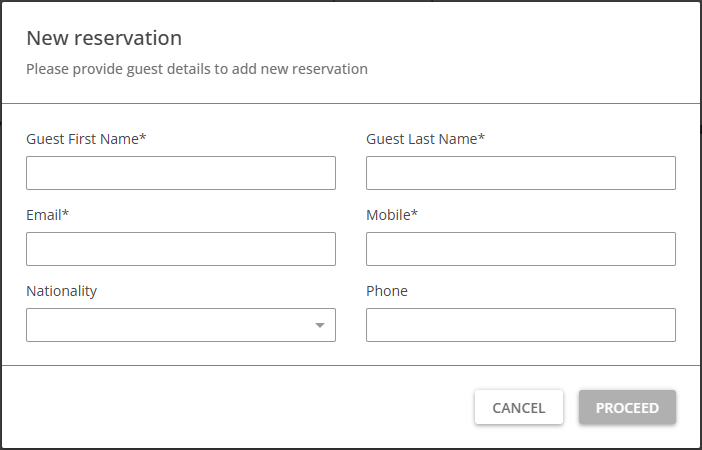Click the Proceed button
The image size is (702, 450).
coord(627,407)
